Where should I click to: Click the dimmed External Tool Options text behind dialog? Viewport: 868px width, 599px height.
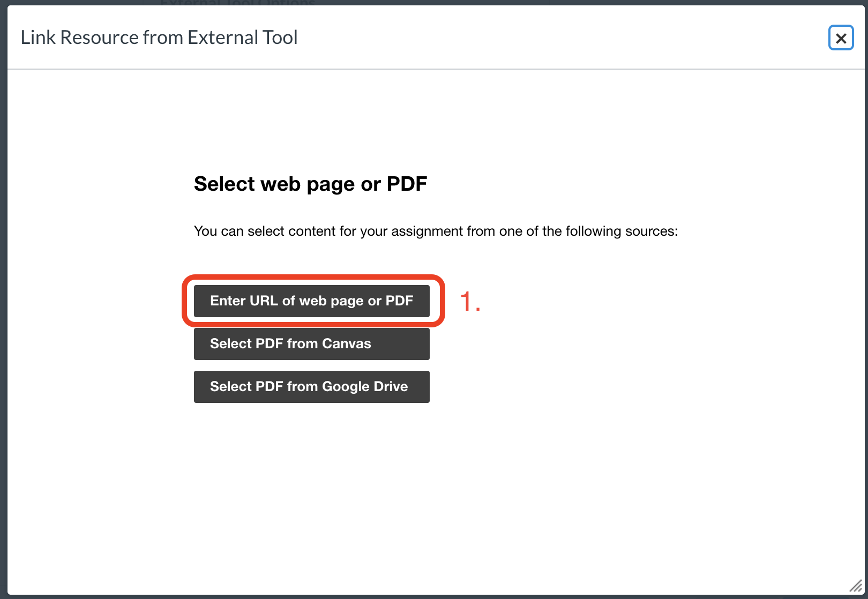point(238,3)
